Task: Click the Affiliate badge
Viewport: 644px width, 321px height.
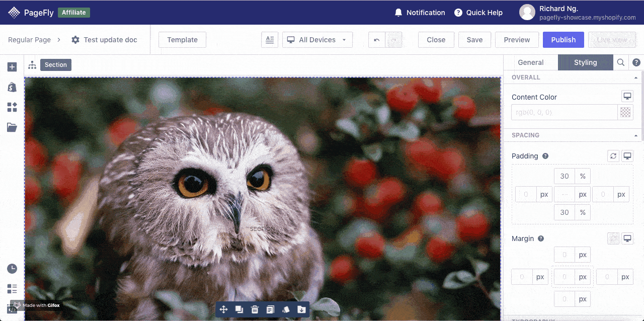Action: tap(74, 13)
